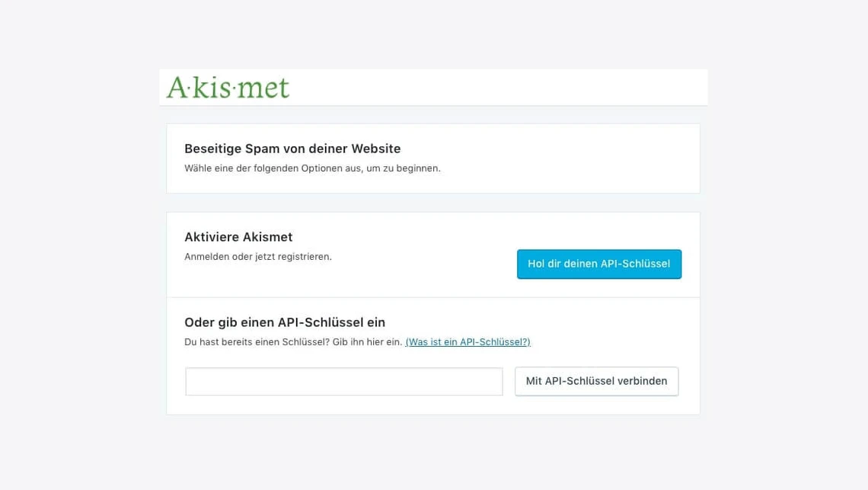Click the 'Beseitige Spam von deiner Website' heading
The width and height of the screenshot is (868, 490).
click(x=292, y=149)
